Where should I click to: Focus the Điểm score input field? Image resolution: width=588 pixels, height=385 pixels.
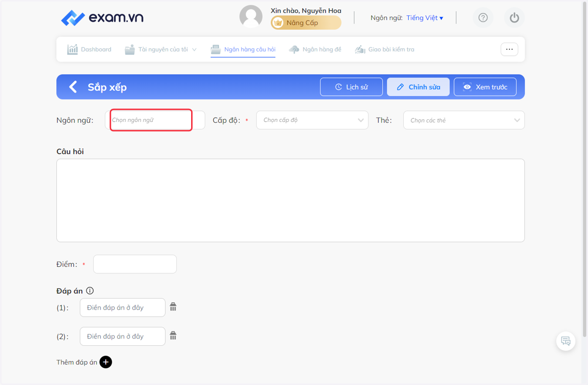pos(135,264)
